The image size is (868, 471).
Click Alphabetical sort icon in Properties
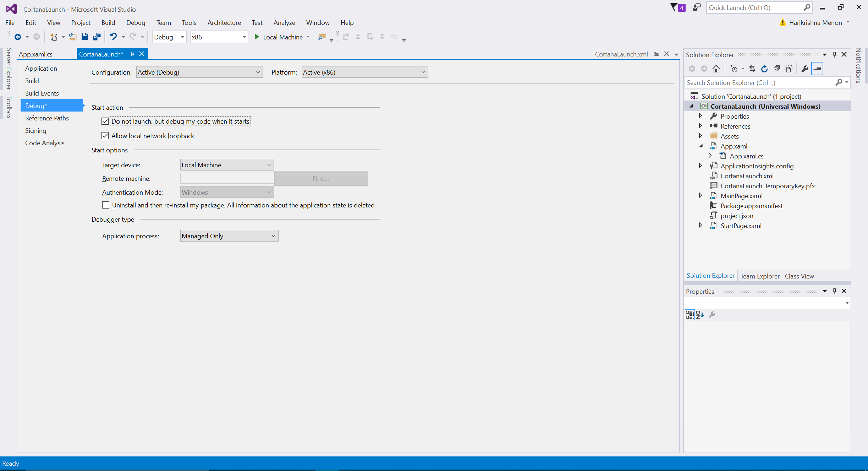700,314
